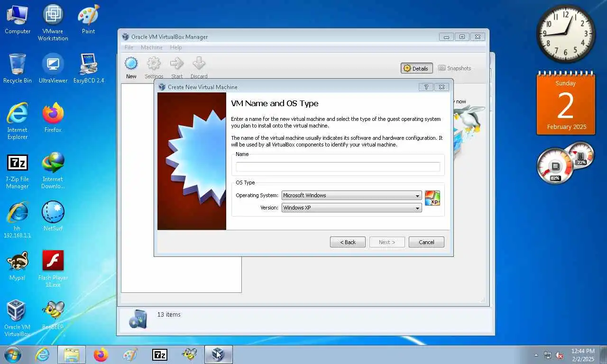Select the Mypal desktop icon
Image resolution: width=607 pixels, height=364 pixels.
[18, 265]
